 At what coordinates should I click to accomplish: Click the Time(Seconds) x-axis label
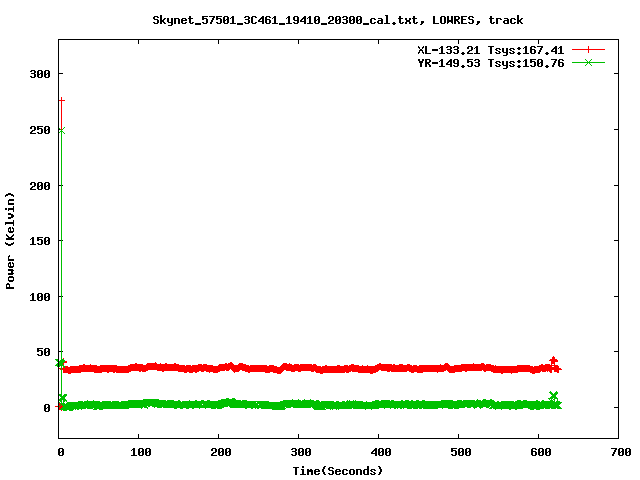[x=338, y=471]
